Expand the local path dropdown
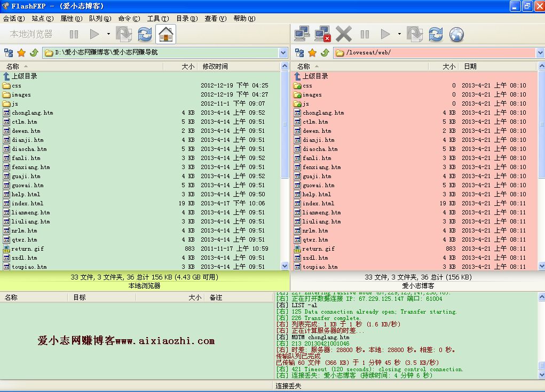This screenshot has height=392, width=545. click(283, 53)
